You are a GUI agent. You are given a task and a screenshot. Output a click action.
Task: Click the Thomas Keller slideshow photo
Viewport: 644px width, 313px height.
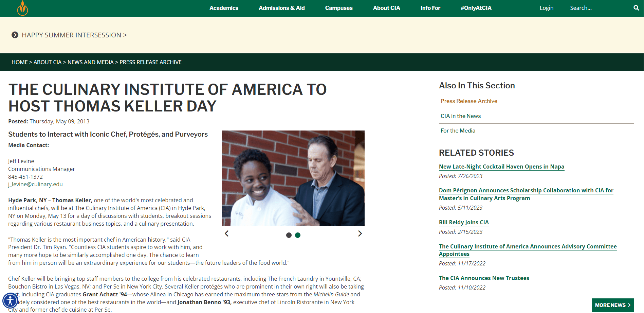pyautogui.click(x=293, y=178)
